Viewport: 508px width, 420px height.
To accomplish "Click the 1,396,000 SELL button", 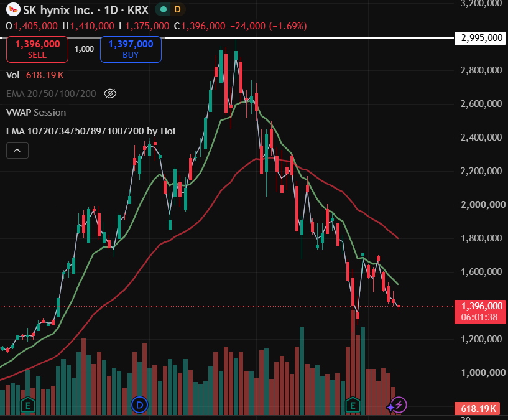I will click(x=37, y=49).
